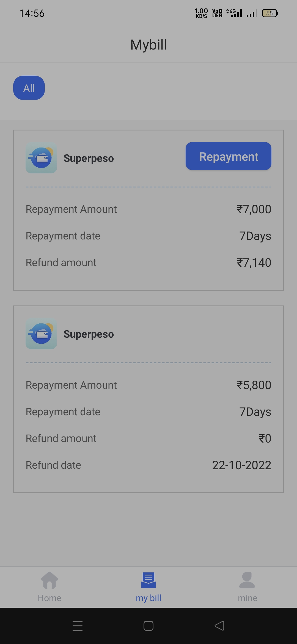Tap the 4G signal strength icon
This screenshot has width=297, height=644.
click(234, 13)
